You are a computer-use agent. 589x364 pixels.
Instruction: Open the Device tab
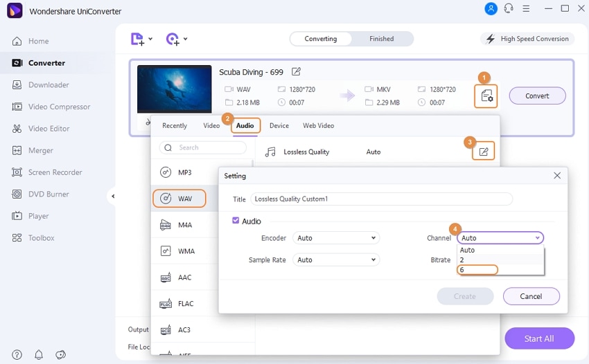(x=279, y=126)
